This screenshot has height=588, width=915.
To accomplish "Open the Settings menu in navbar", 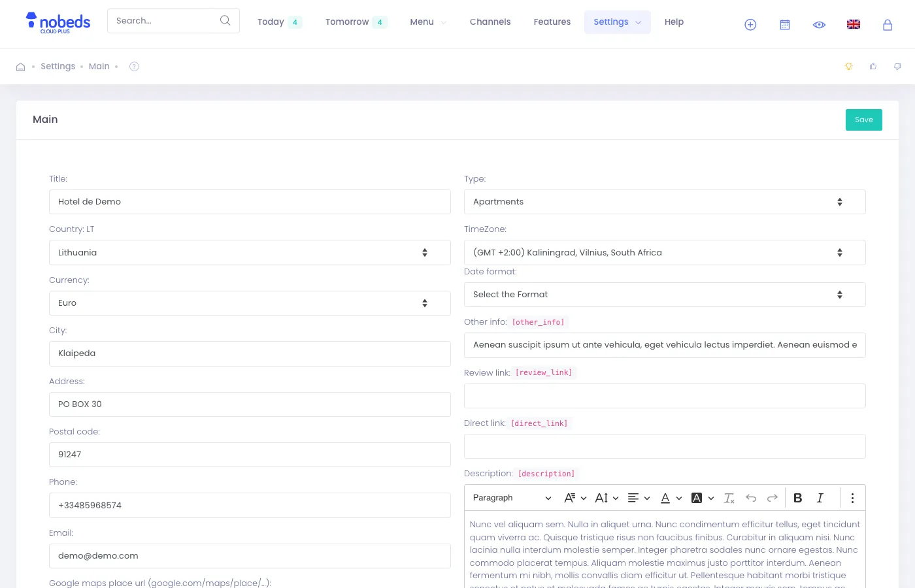I will pos(617,22).
